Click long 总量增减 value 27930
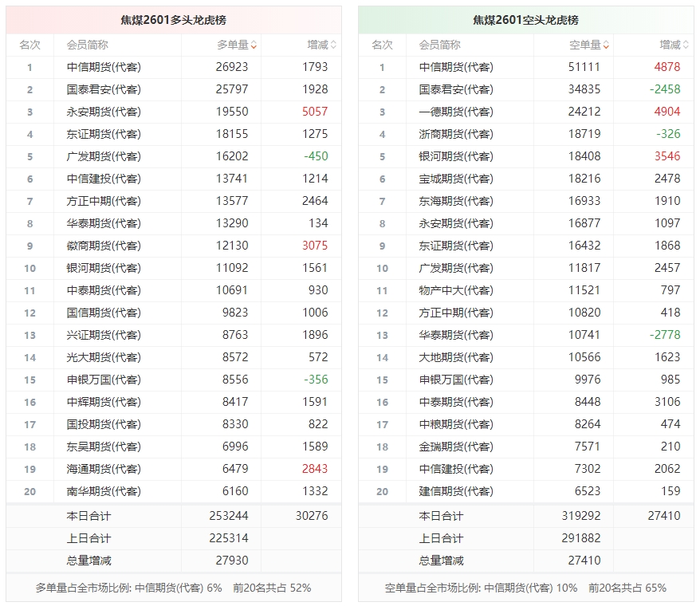This screenshot has width=700, height=606. click(x=232, y=561)
